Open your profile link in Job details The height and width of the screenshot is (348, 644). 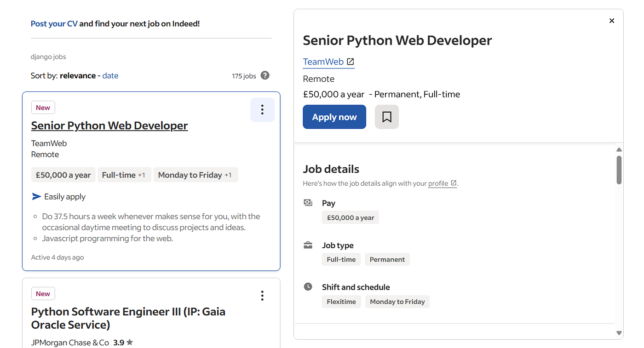pyautogui.click(x=438, y=183)
